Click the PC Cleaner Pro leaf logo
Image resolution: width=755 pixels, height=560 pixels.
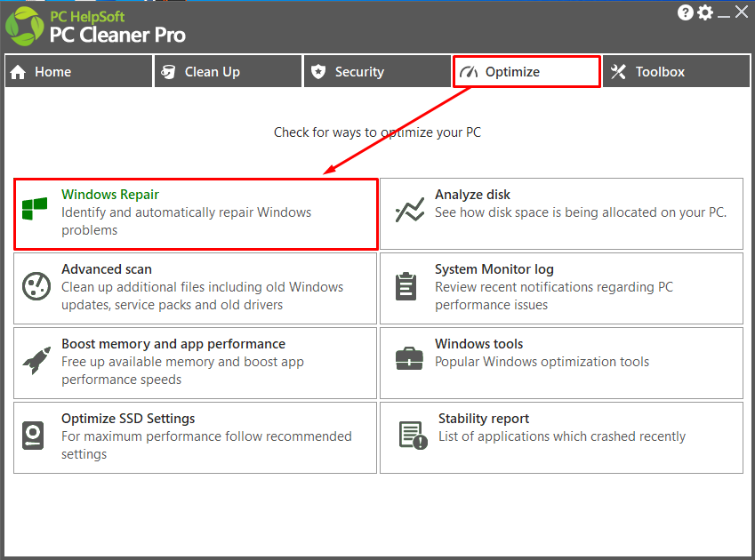click(24, 27)
